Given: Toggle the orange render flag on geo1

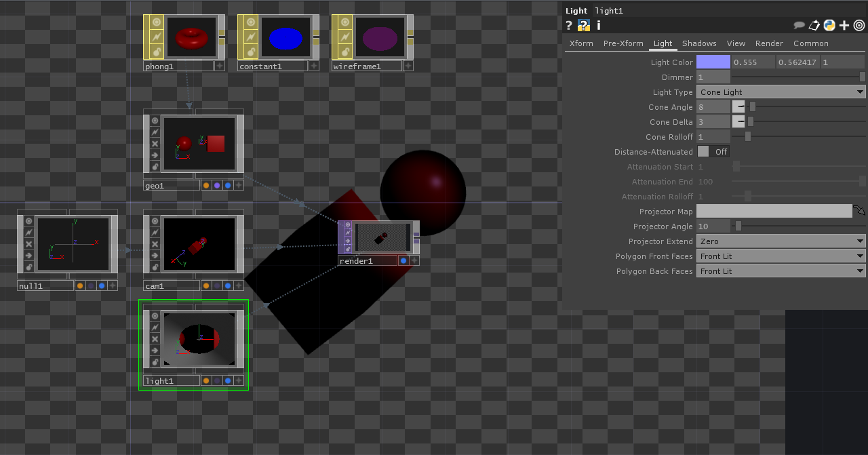Looking at the screenshot, I should (206, 186).
